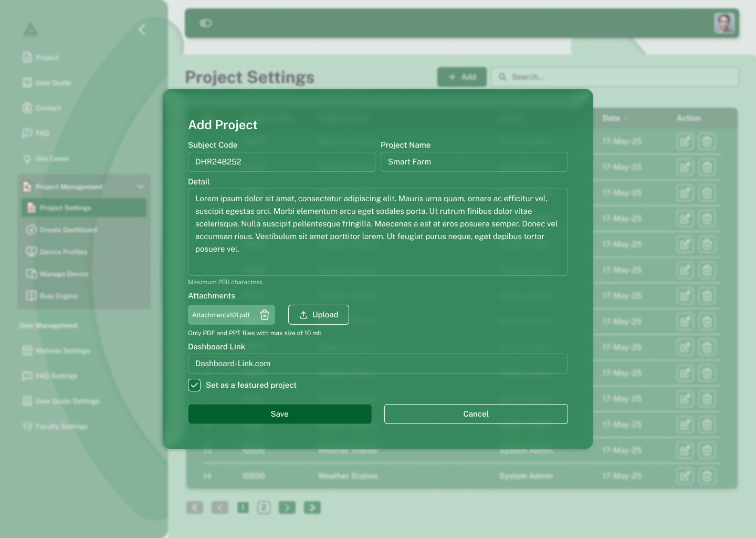Select Project Settings in the sidebar
The height and width of the screenshot is (538, 756).
coord(84,208)
